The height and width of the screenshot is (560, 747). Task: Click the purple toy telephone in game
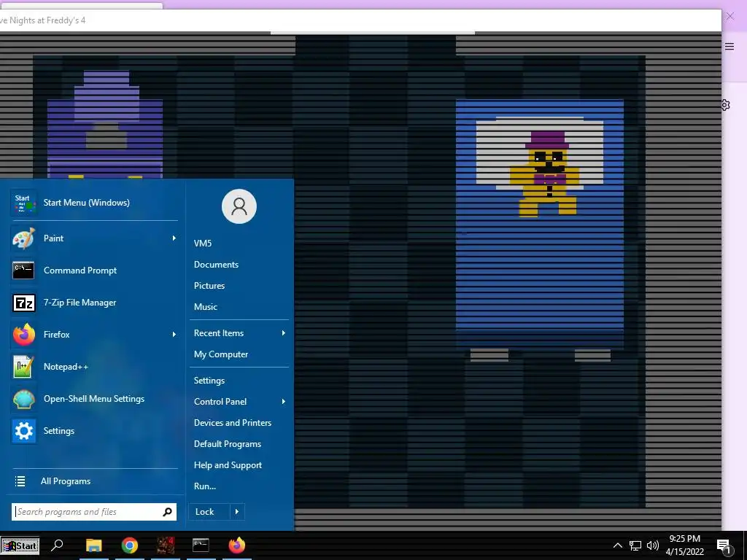[105, 125]
